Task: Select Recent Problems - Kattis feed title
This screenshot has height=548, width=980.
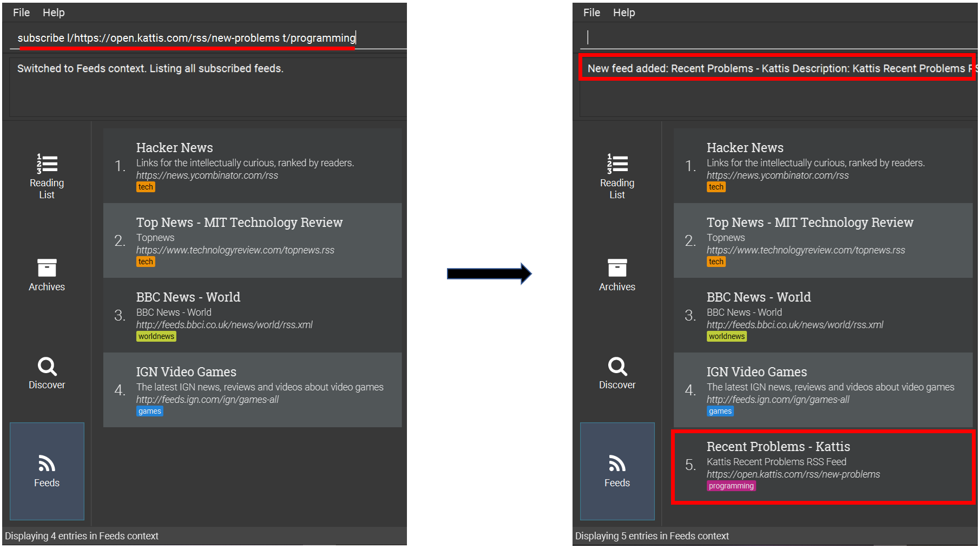Action: click(x=778, y=447)
